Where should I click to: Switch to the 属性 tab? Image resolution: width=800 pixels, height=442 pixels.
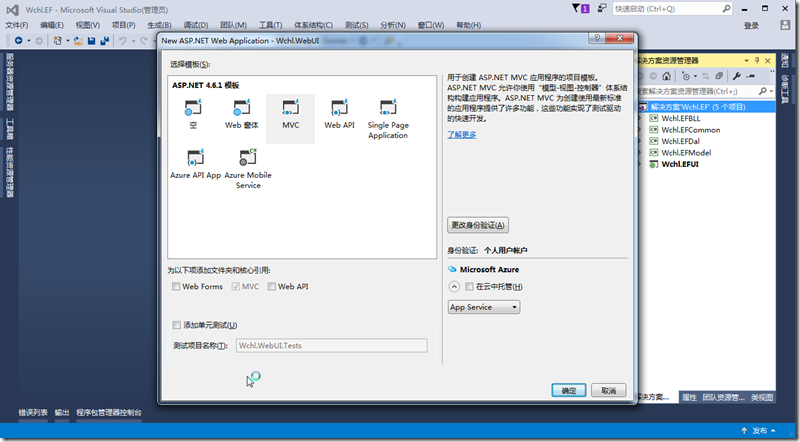coord(689,398)
